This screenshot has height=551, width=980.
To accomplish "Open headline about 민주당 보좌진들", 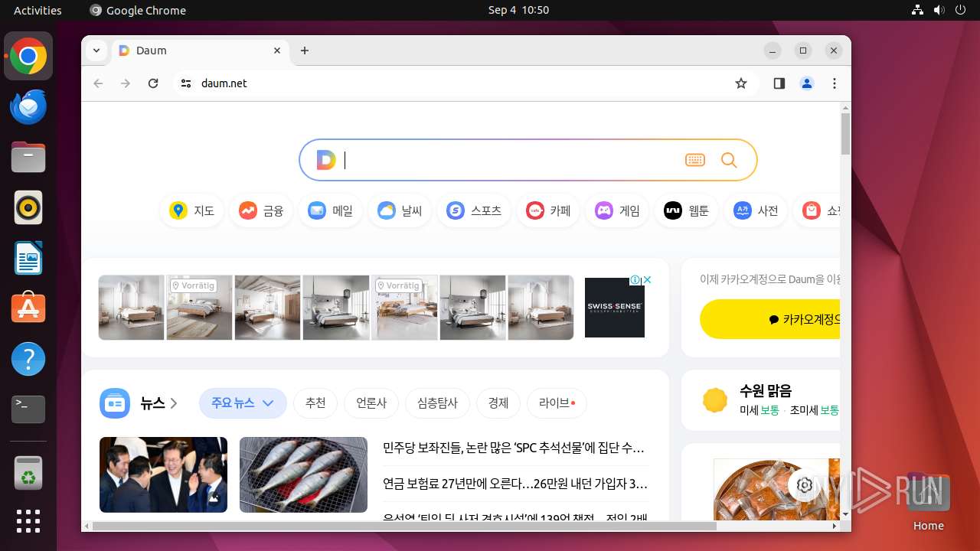I will pyautogui.click(x=514, y=448).
